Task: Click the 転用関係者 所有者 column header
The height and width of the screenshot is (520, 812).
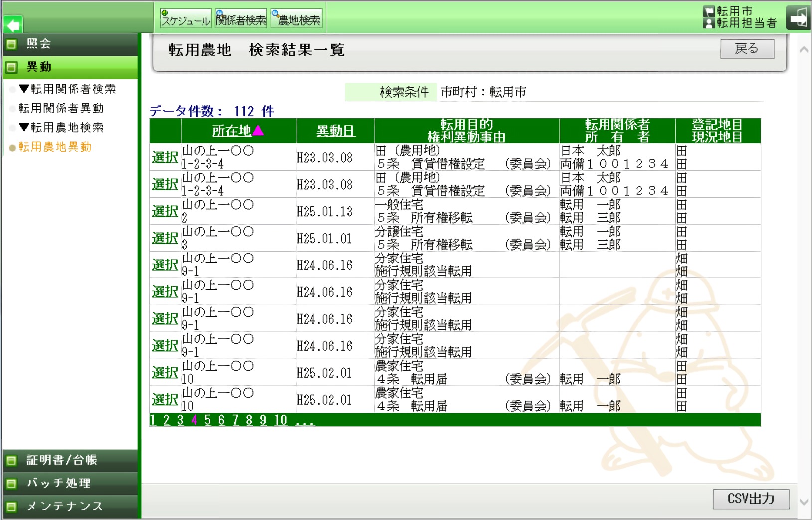Action: [x=617, y=131]
